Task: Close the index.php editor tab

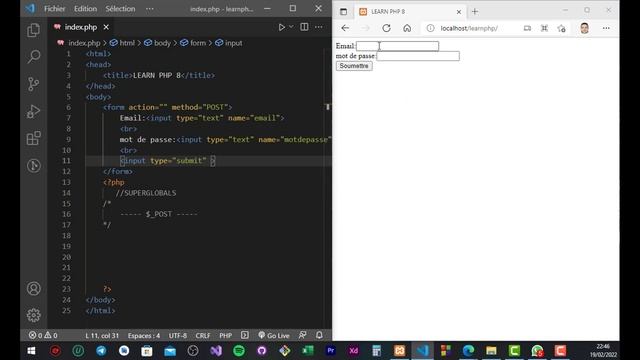Action: [106, 27]
